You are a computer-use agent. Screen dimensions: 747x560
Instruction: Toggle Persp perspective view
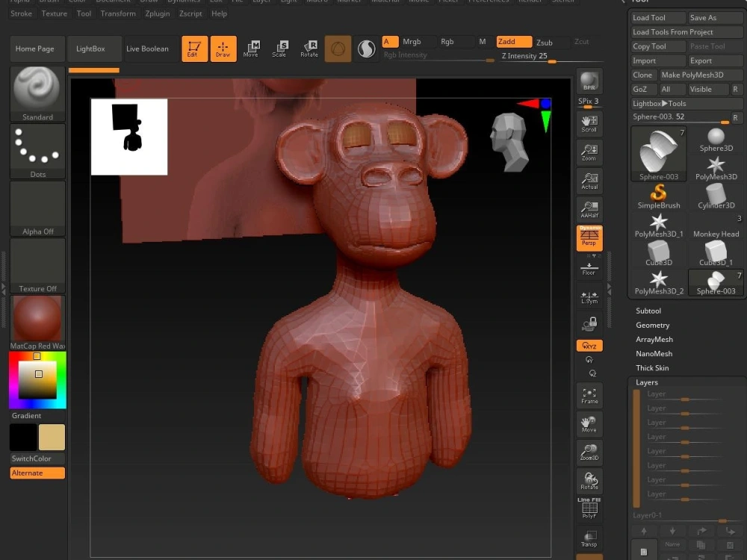589,237
